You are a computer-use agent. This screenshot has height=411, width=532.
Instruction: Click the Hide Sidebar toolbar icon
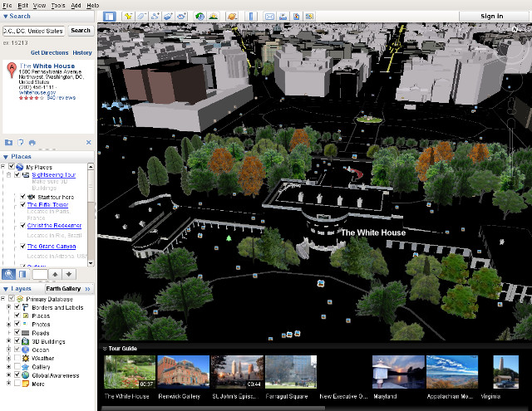pyautogui.click(x=109, y=16)
